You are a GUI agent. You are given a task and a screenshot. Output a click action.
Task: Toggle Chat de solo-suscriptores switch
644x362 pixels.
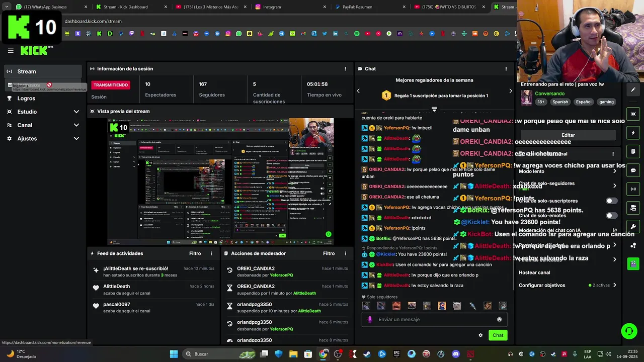pos(611,201)
